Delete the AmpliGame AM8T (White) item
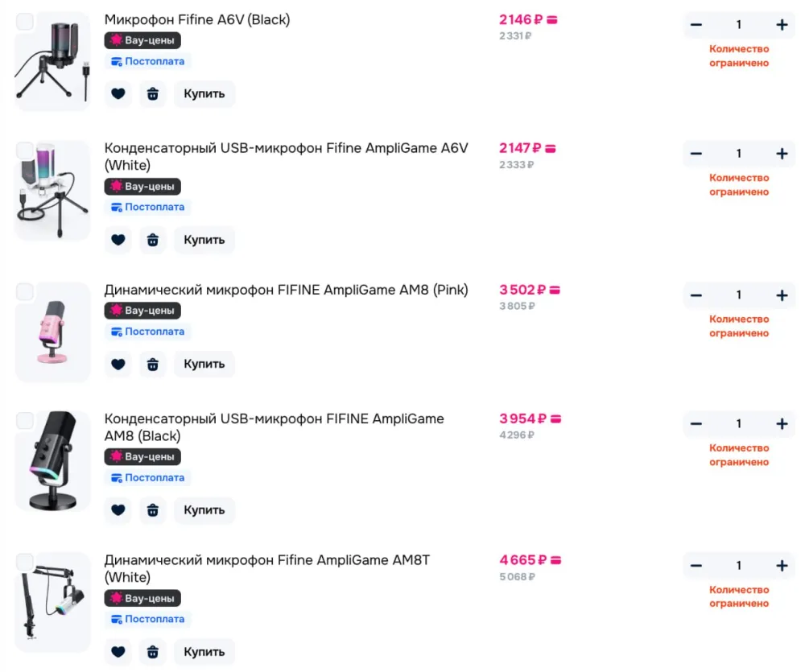This screenshot has width=805, height=672. tap(153, 652)
